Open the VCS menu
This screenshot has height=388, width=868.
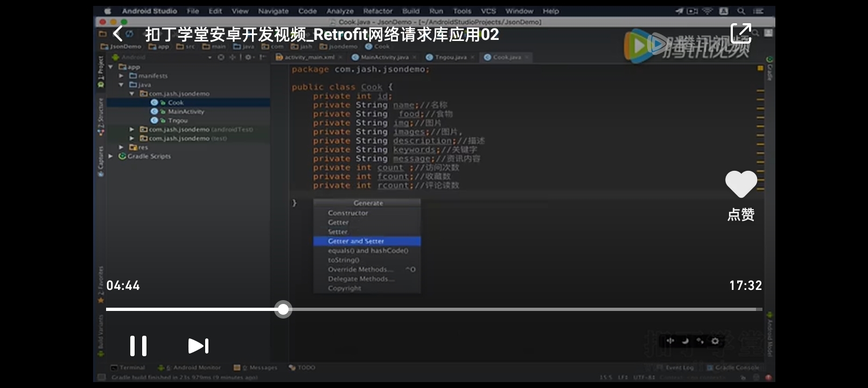[488, 11]
